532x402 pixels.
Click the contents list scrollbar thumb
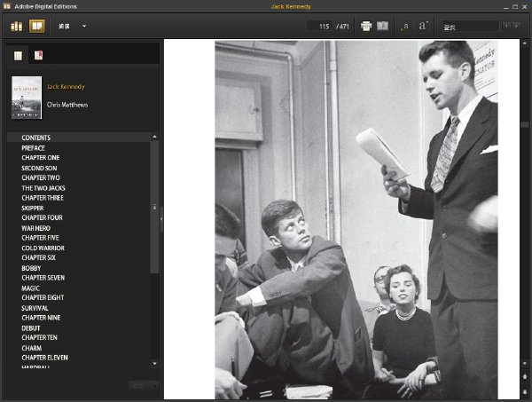point(154,207)
